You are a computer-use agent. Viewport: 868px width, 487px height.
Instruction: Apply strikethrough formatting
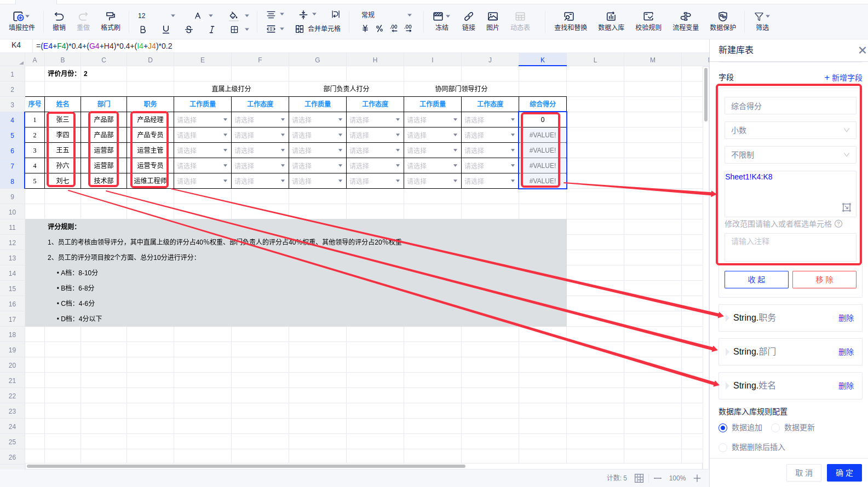[189, 30]
